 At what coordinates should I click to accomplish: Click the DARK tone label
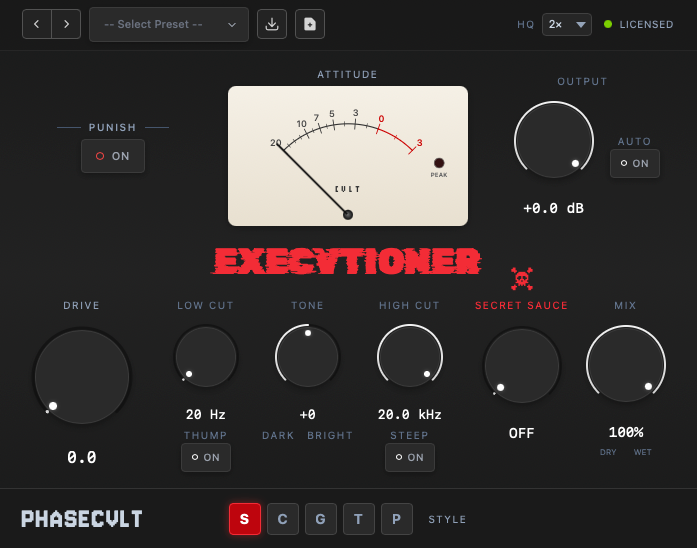tap(278, 436)
